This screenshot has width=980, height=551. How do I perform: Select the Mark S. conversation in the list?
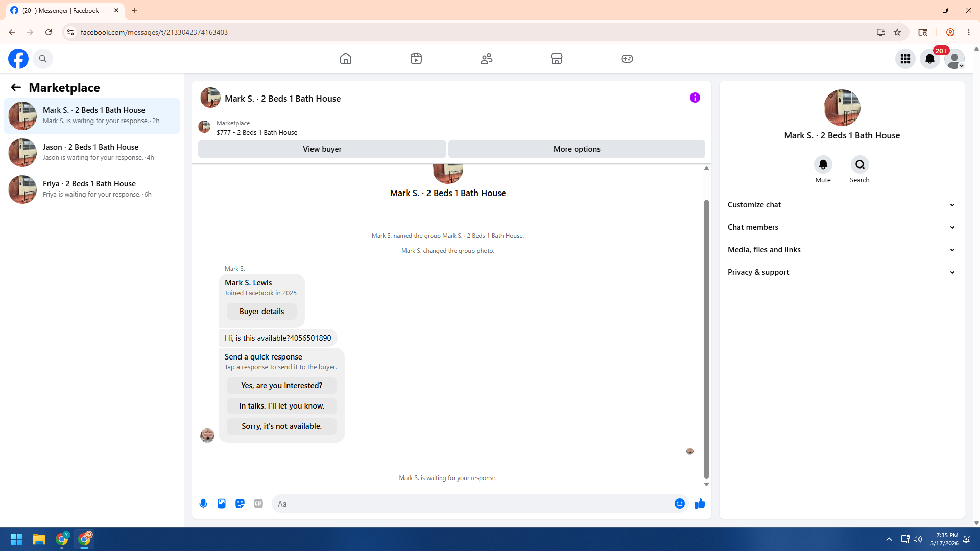click(x=92, y=116)
